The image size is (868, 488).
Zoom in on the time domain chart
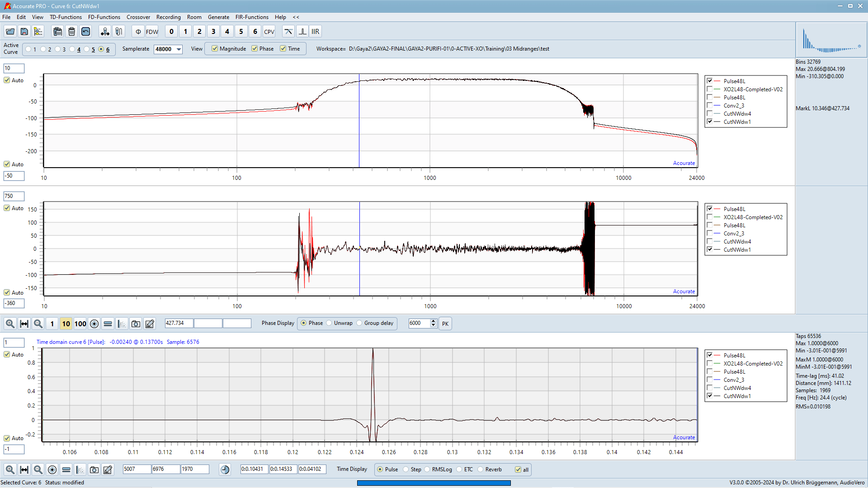10,469
